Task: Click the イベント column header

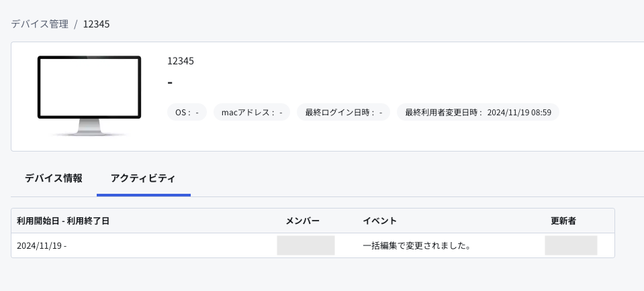Action: 380,221
